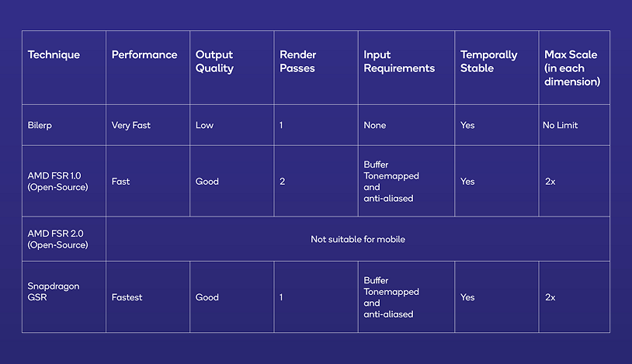The height and width of the screenshot is (364, 632).
Task: Click the Output Quality header cell
Action: point(214,61)
